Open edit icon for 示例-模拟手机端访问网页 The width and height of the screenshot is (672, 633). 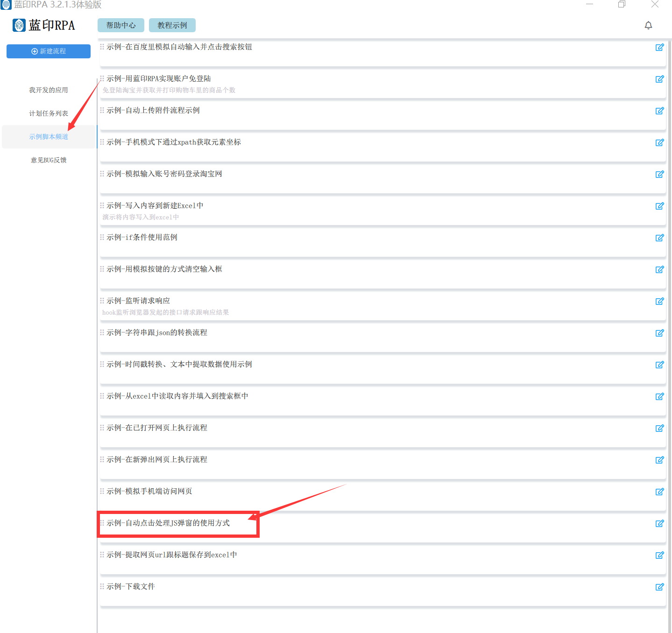tap(659, 492)
